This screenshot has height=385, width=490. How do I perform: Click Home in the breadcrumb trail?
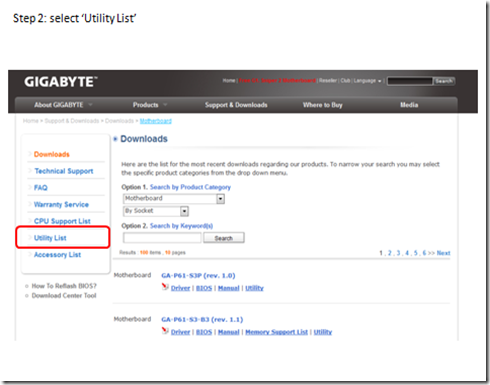pyautogui.click(x=31, y=121)
